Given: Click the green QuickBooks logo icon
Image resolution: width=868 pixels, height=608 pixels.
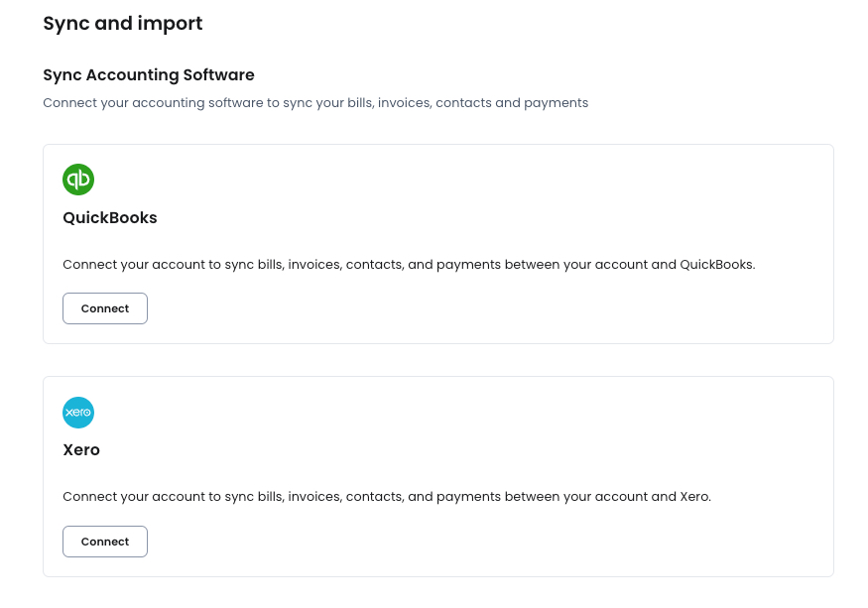Looking at the screenshot, I should 78,180.
